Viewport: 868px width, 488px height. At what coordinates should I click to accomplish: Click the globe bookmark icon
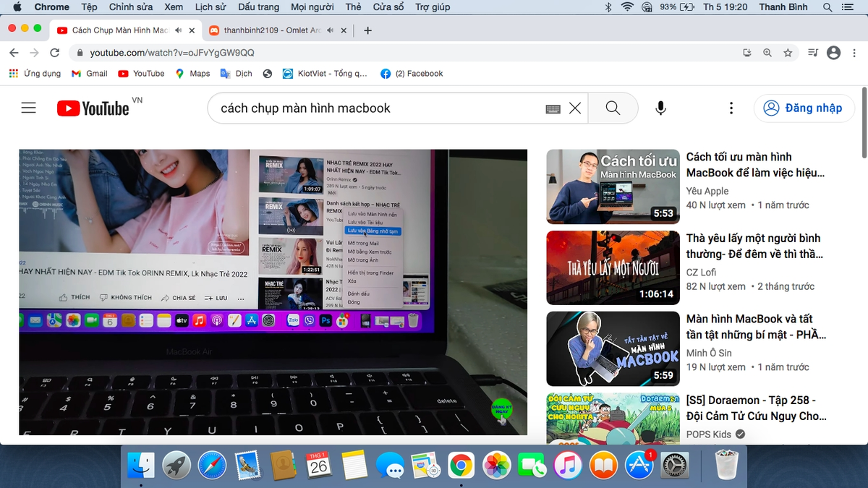click(x=268, y=73)
